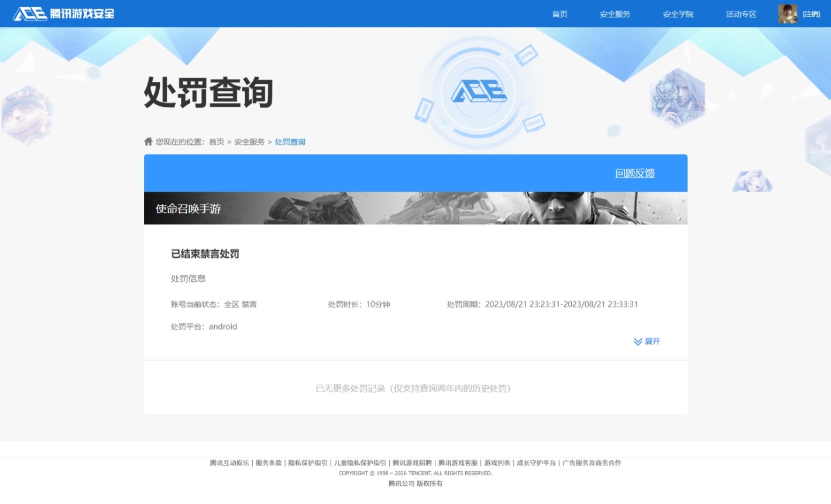
Task: Expand the penalty details with 展开
Action: pyautogui.click(x=647, y=341)
